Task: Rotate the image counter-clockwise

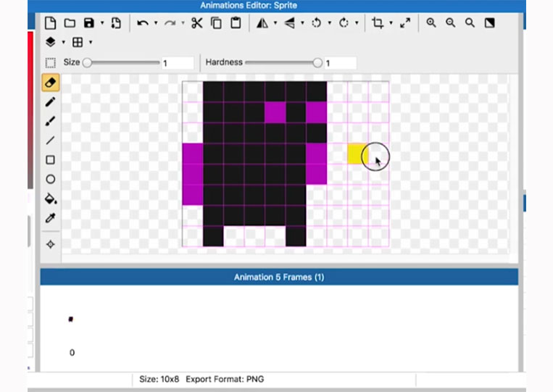Action: point(316,23)
